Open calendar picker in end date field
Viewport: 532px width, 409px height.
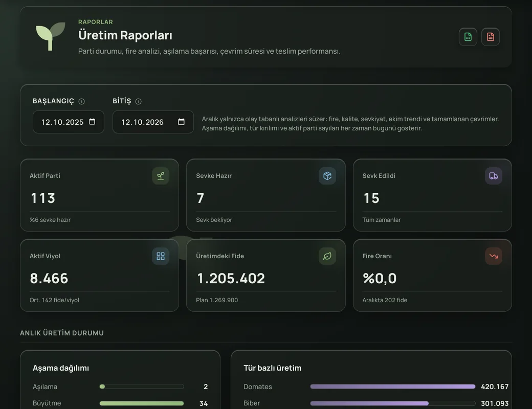tap(182, 122)
